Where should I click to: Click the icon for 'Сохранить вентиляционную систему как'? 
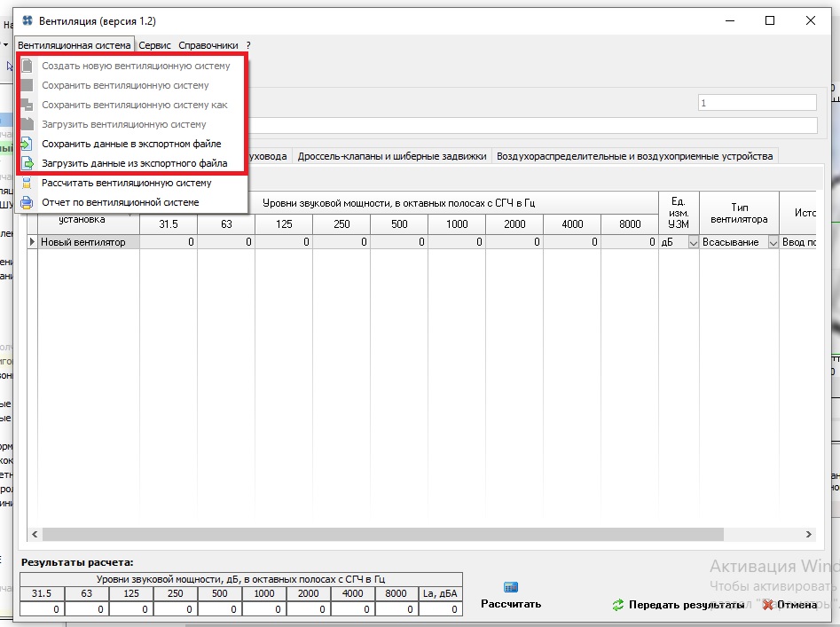coord(27,105)
